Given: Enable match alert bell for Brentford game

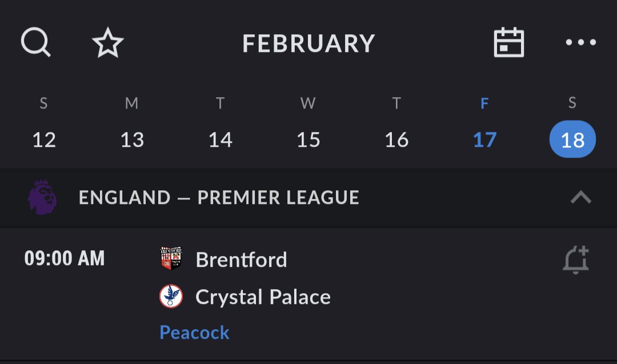Looking at the screenshot, I should (x=575, y=261).
